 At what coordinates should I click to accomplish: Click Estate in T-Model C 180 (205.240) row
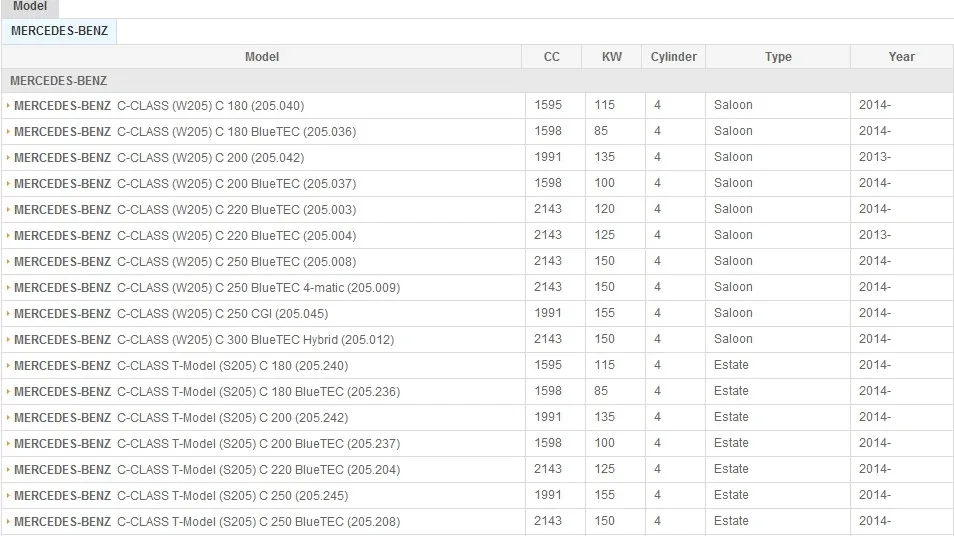(731, 365)
